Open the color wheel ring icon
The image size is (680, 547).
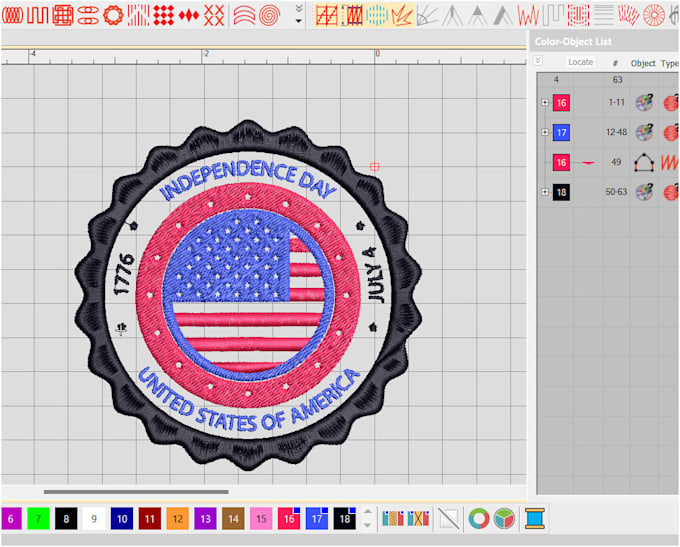point(479,518)
